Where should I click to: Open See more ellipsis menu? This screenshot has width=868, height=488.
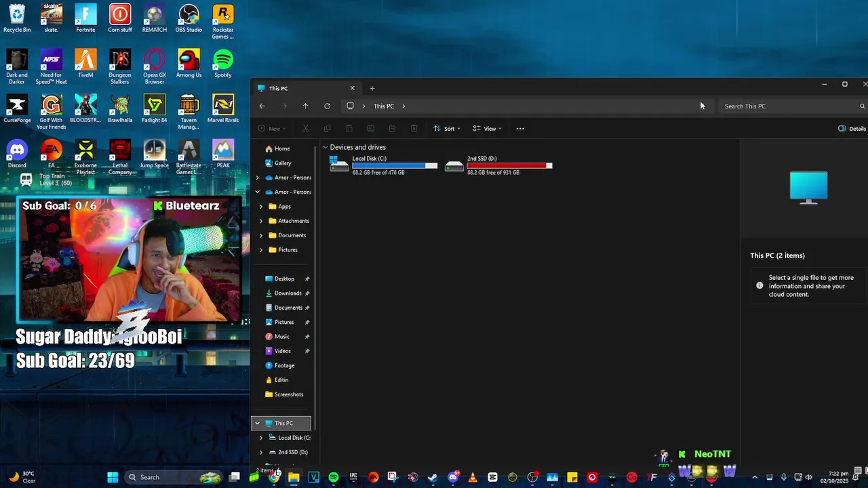(x=520, y=128)
